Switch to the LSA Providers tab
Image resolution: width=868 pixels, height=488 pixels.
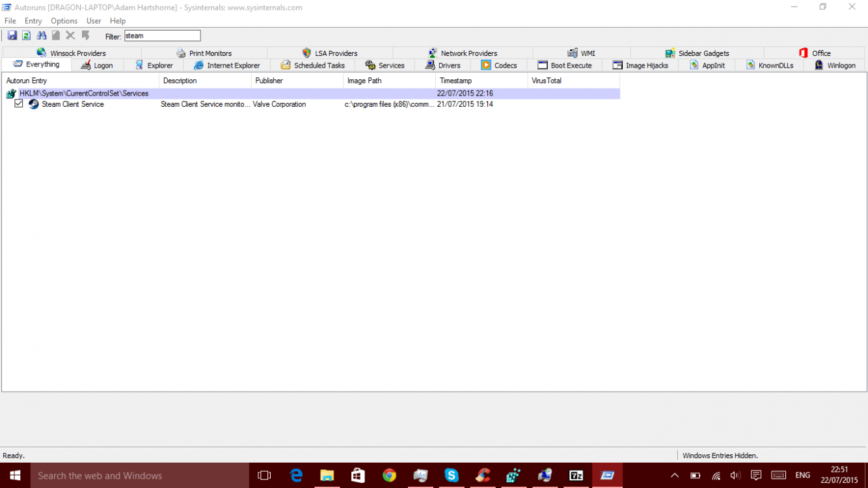(x=330, y=53)
